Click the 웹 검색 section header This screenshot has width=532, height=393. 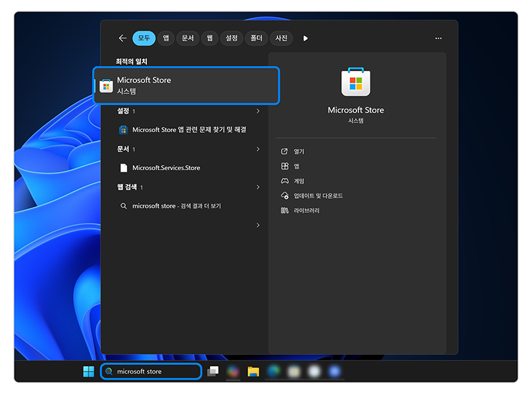pyautogui.click(x=127, y=187)
